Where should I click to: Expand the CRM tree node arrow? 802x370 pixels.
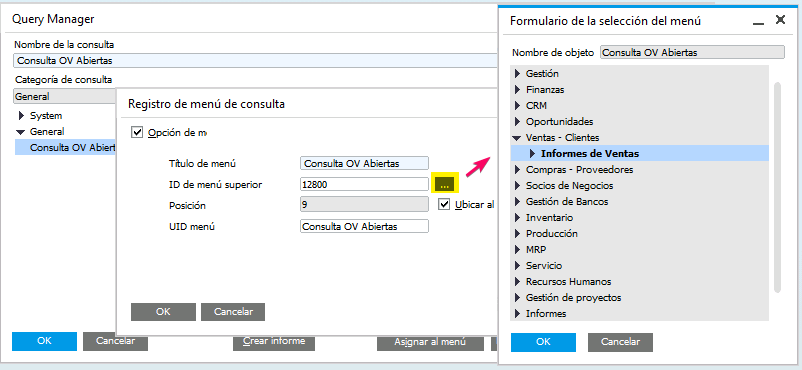tap(517, 105)
